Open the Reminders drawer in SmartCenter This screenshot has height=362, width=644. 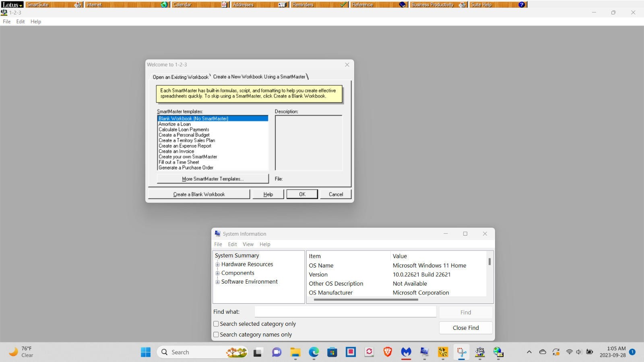point(319,4)
